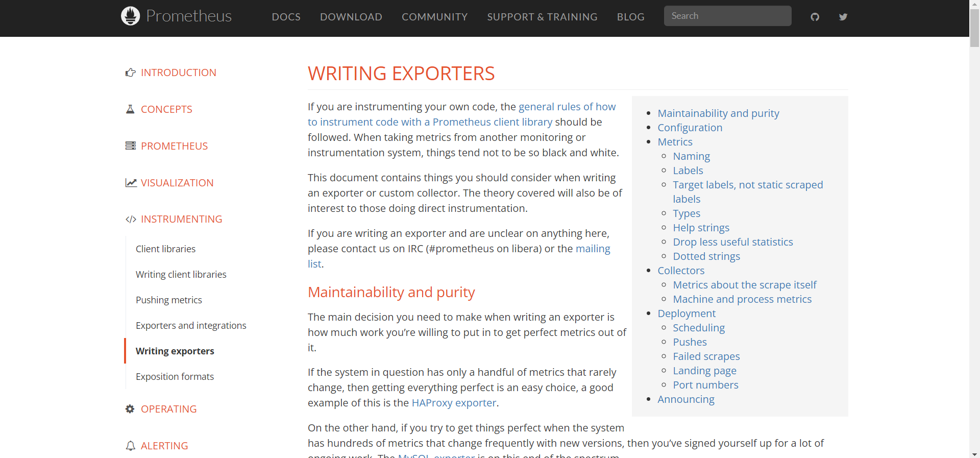Expand the CONCEPTS sidebar section
Screen dimensions: 980x458
click(x=167, y=109)
